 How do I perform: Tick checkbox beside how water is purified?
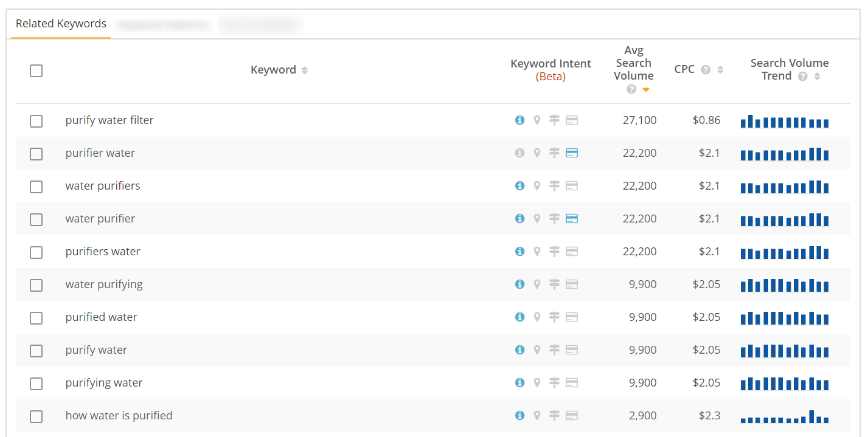(x=36, y=416)
